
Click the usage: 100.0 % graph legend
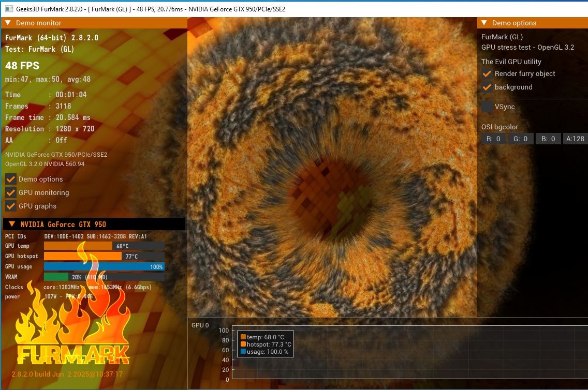264,352
